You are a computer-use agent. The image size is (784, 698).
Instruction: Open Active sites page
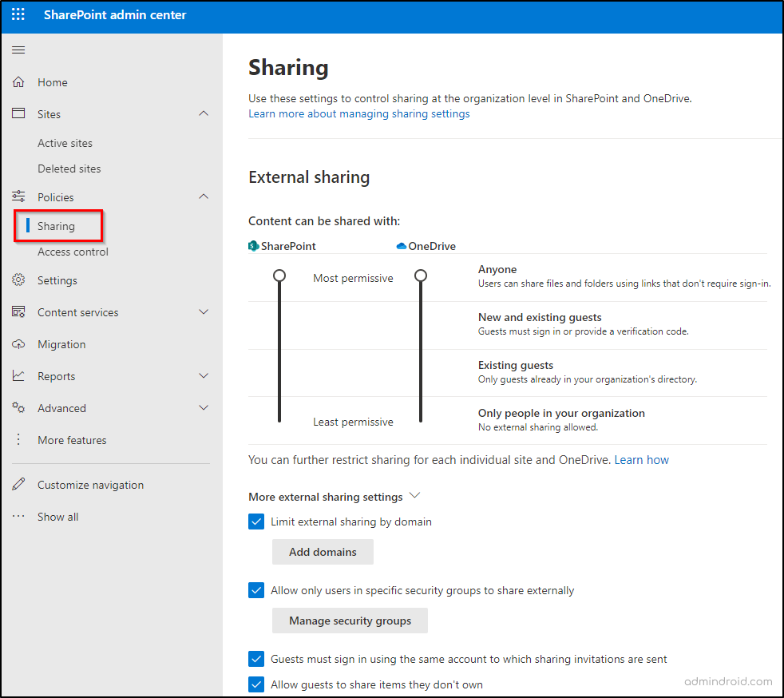tap(65, 143)
